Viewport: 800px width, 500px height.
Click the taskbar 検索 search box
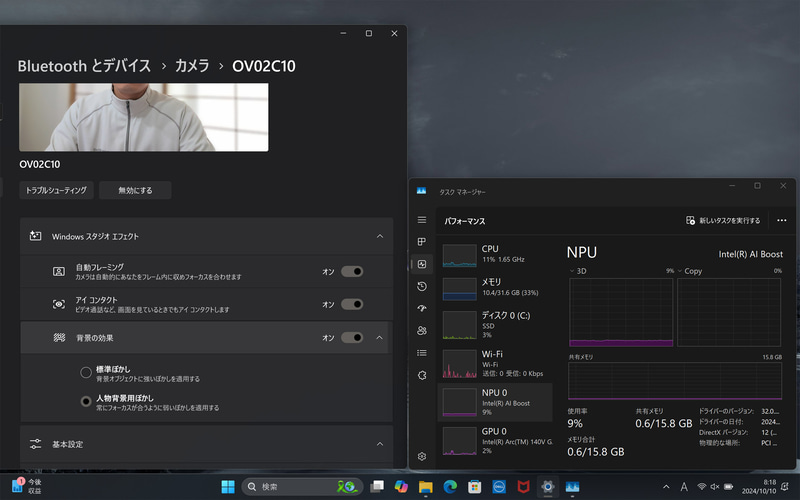[x=302, y=487]
